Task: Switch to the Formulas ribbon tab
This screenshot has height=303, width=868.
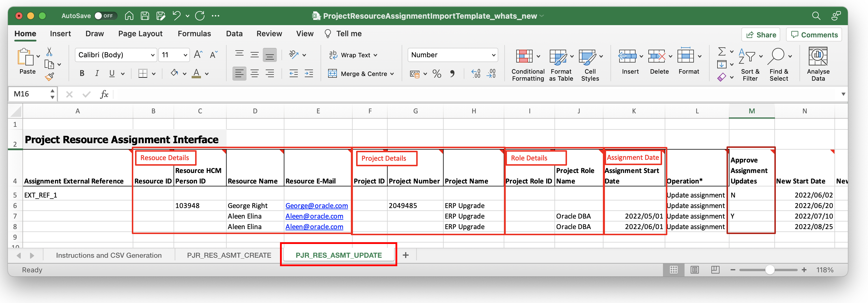Action: [195, 33]
